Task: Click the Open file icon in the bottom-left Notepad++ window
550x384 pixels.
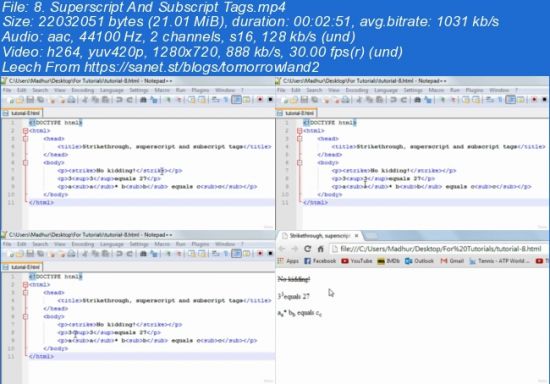Action: [x=20, y=254]
